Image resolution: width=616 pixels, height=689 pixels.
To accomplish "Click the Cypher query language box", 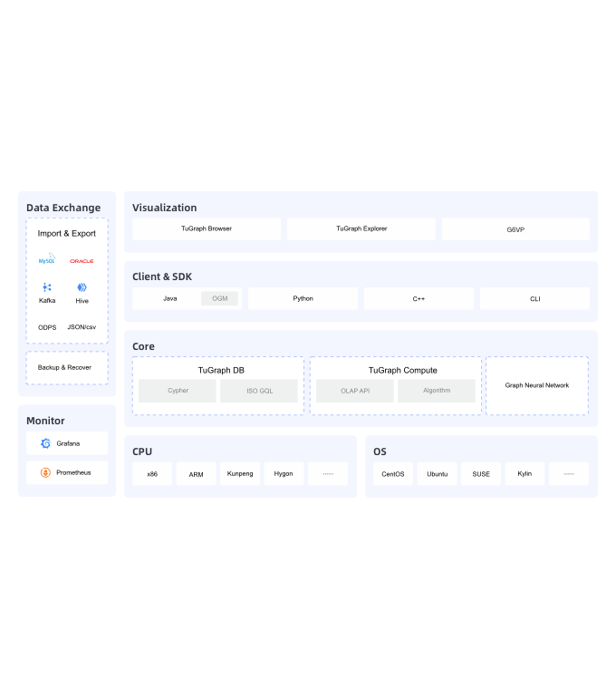I will coord(178,391).
